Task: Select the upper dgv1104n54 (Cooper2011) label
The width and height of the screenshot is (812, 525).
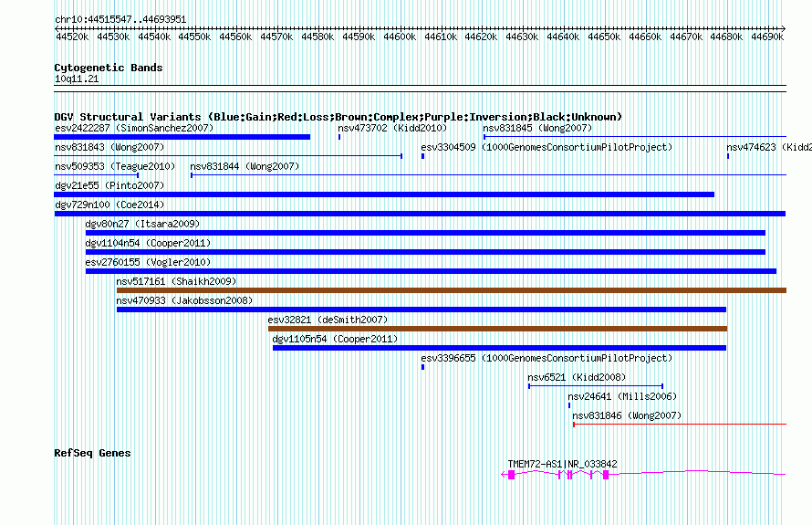Action: pyautogui.click(x=148, y=243)
